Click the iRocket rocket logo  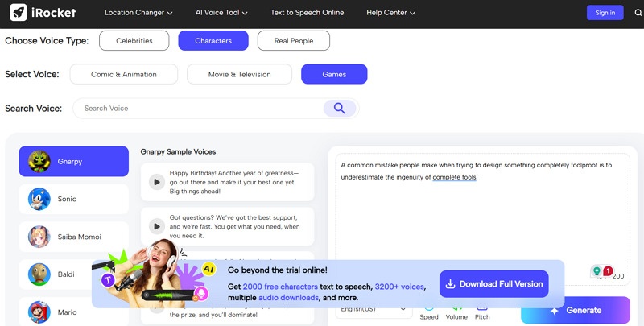tap(18, 13)
